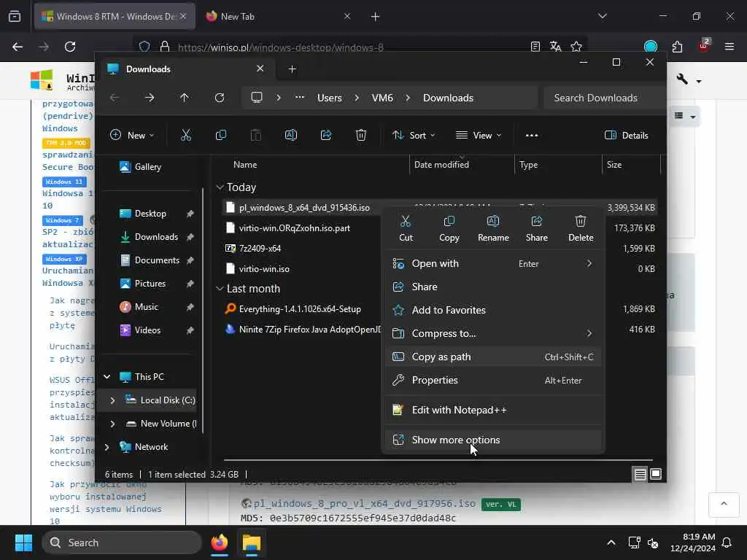This screenshot has width=747, height=560.
Task: Click the toolbar Share icon
Action: pos(326,135)
